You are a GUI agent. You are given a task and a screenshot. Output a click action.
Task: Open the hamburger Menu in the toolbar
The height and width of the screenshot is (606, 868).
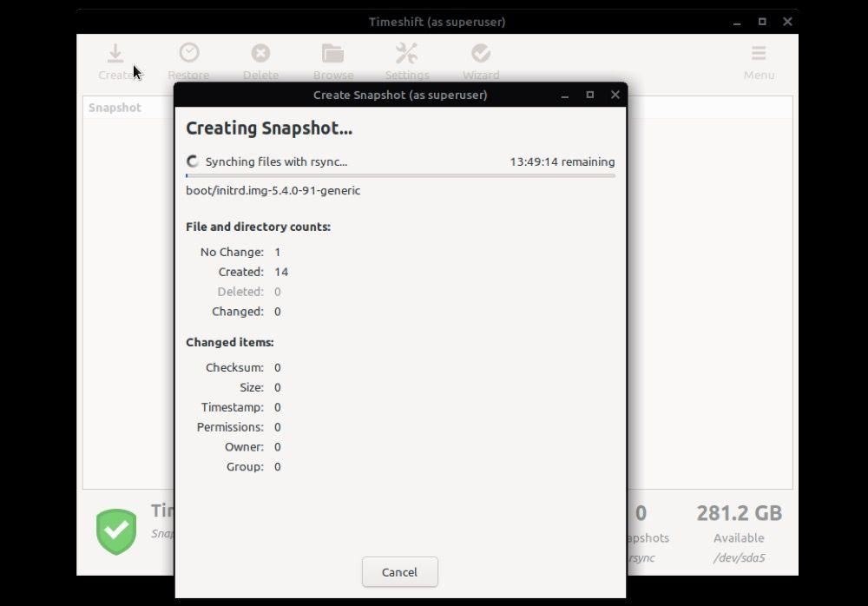pos(759,54)
